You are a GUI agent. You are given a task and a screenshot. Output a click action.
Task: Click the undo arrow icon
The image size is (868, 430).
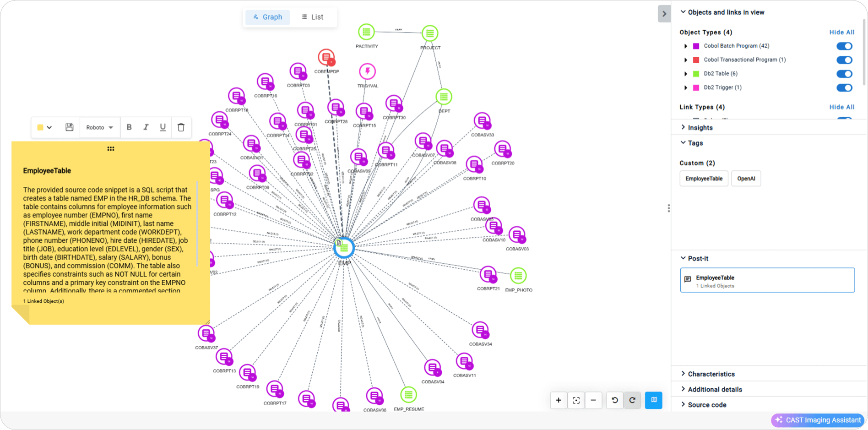pyautogui.click(x=615, y=400)
